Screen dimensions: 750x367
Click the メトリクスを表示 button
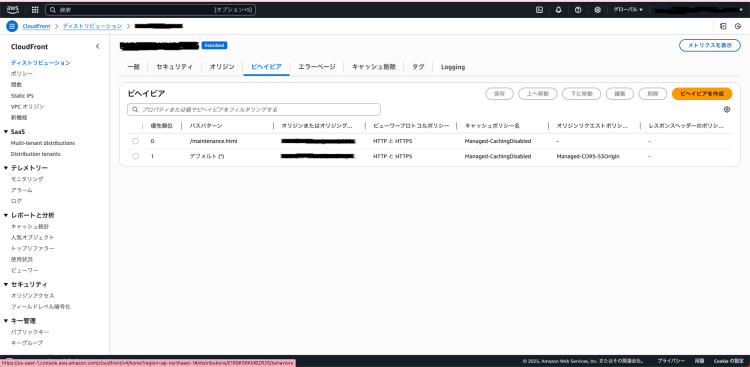[710, 45]
